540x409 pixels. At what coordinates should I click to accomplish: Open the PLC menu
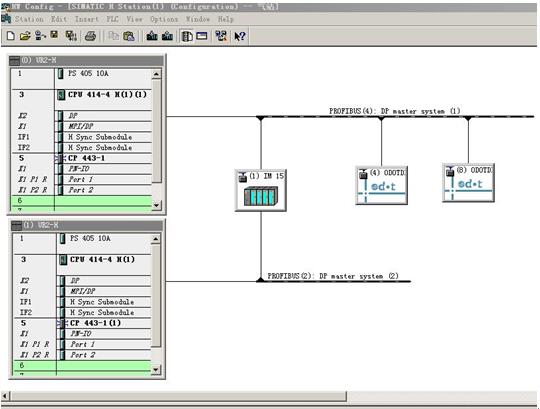pyautogui.click(x=112, y=19)
